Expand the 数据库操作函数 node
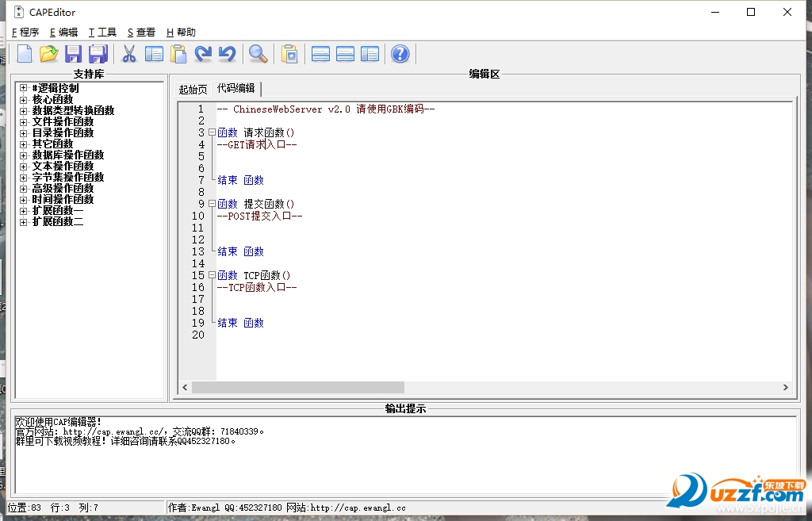 (23, 155)
